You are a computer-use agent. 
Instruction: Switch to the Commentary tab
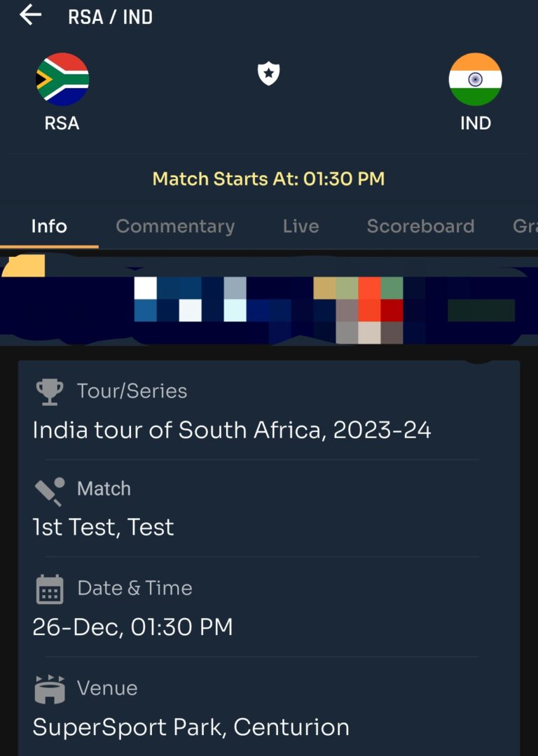[x=175, y=226]
